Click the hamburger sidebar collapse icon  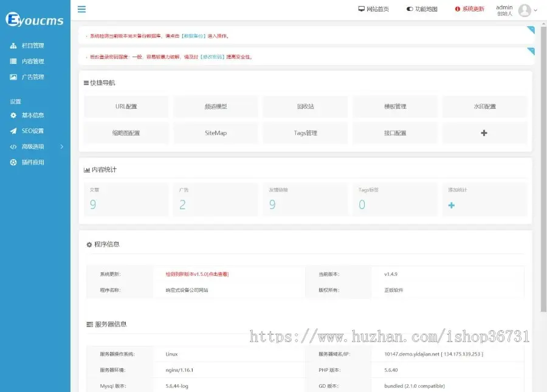coord(81,9)
